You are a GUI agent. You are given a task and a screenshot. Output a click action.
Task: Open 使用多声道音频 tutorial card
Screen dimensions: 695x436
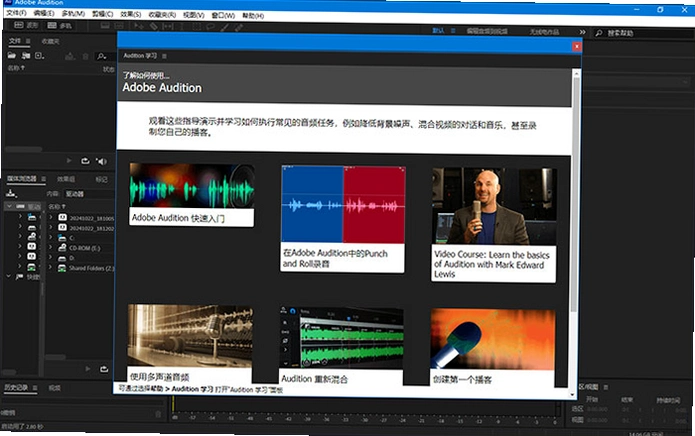[x=190, y=343]
